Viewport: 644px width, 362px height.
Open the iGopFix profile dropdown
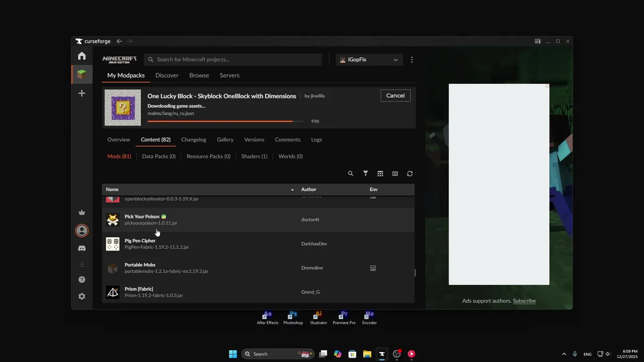coord(369,59)
